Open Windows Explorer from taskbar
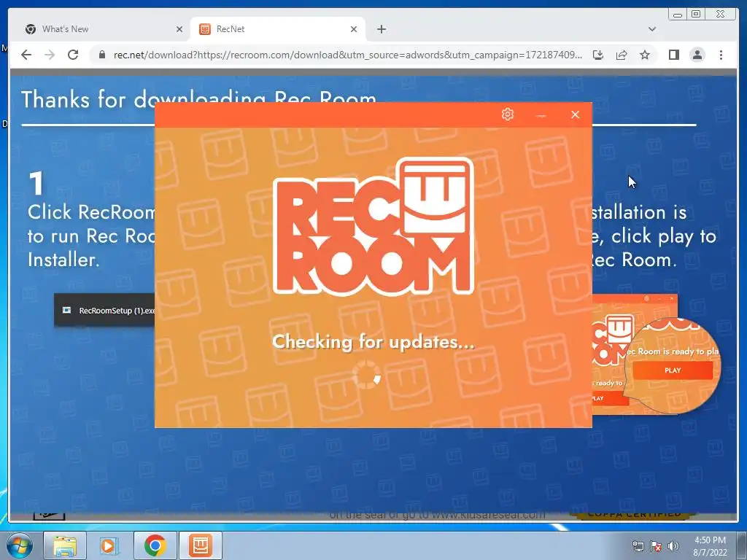Screen dimensions: 747x560 pos(65,545)
